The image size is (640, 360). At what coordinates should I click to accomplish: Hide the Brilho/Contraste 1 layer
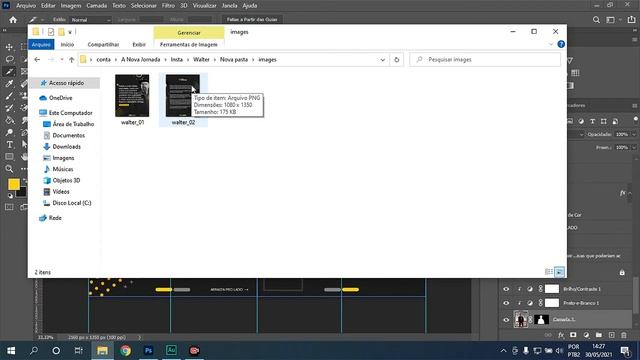pyautogui.click(x=506, y=289)
